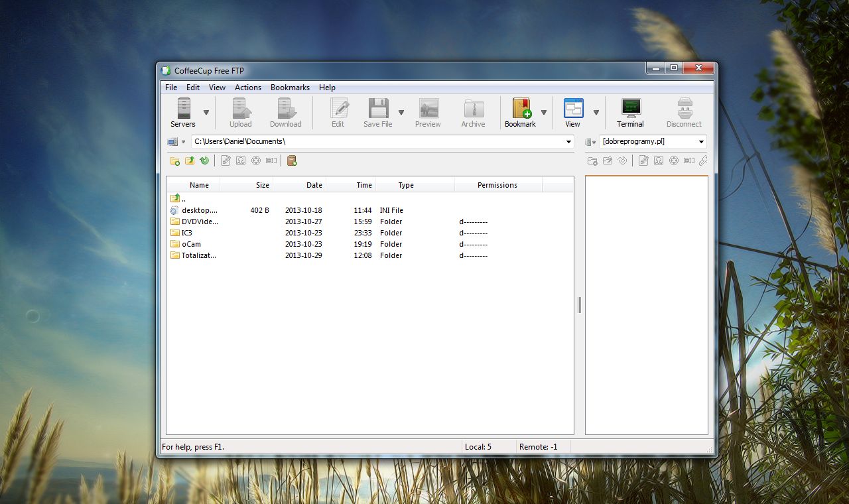This screenshot has width=849, height=504.
Task: Click the small edit pencil icon in local pane toolbar
Action: point(226,160)
